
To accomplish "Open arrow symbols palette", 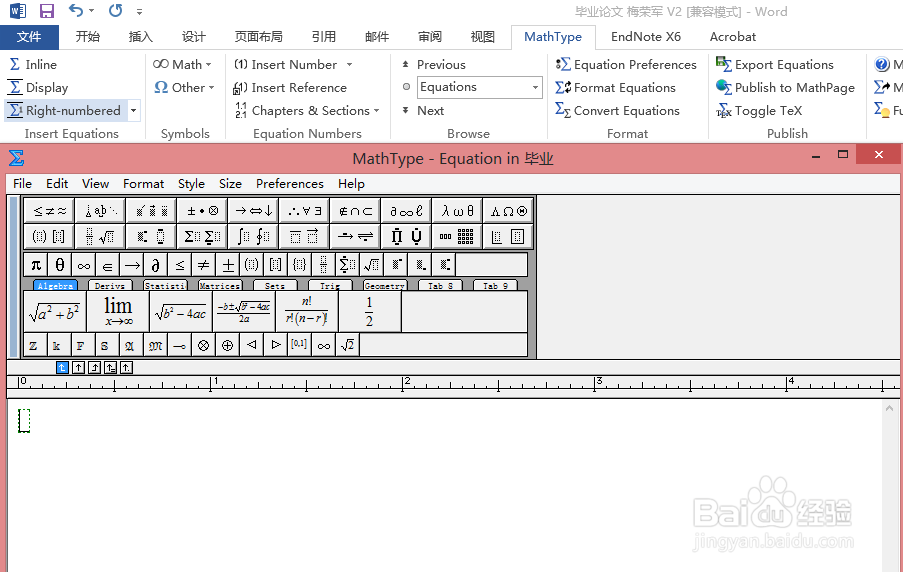I will pyautogui.click(x=253, y=211).
